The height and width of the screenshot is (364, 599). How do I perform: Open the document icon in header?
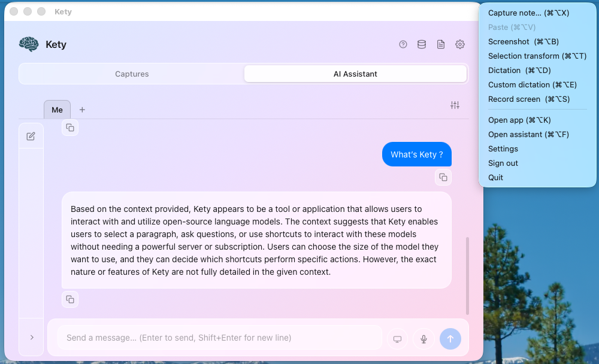[441, 44]
